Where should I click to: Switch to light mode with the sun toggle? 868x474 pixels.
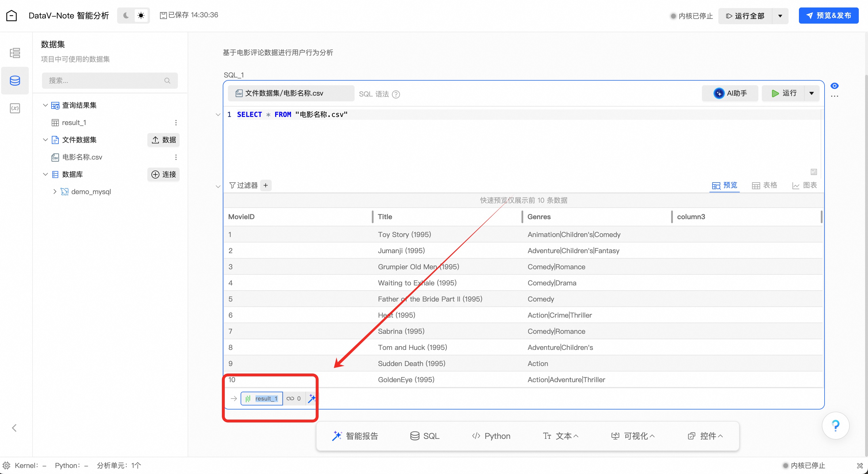pos(141,16)
